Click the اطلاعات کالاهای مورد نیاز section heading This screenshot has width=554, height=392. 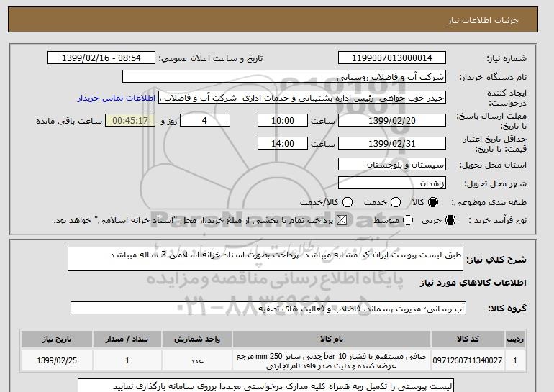[473, 283]
